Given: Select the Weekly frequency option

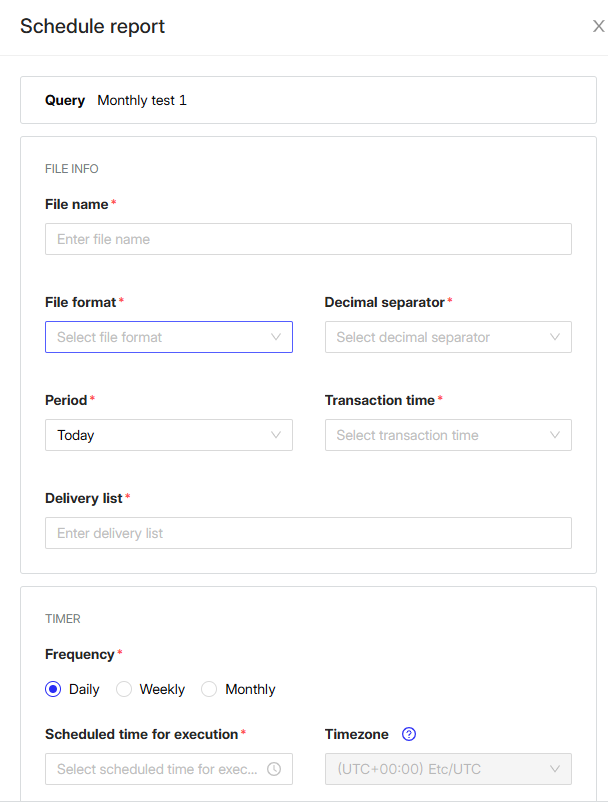Looking at the screenshot, I should [123, 689].
